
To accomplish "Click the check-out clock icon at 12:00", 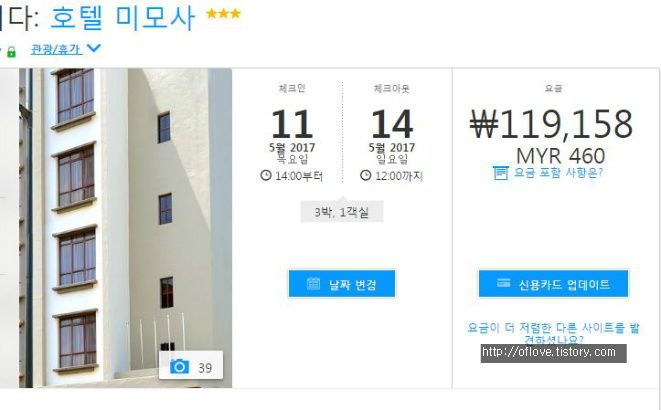I will [365, 175].
